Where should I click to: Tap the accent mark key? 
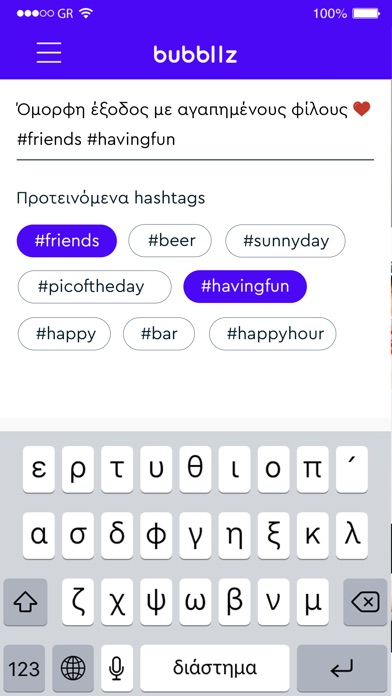pyautogui.click(x=352, y=470)
